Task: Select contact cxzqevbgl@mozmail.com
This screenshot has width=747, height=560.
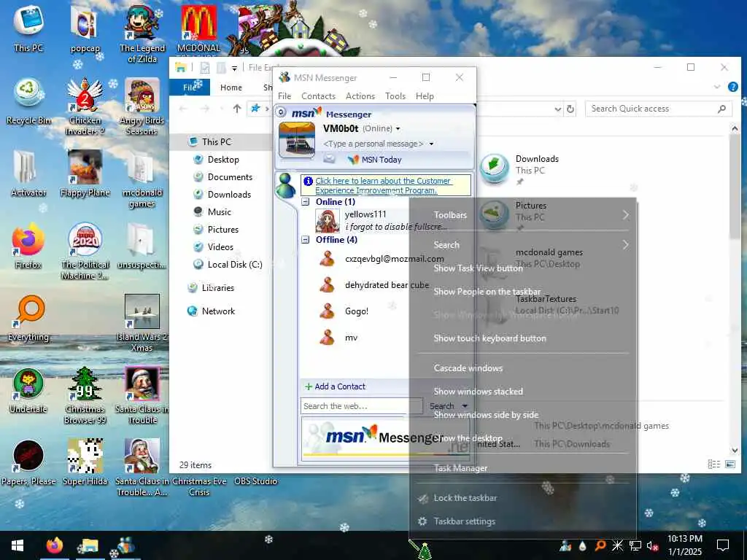Action: [395, 259]
